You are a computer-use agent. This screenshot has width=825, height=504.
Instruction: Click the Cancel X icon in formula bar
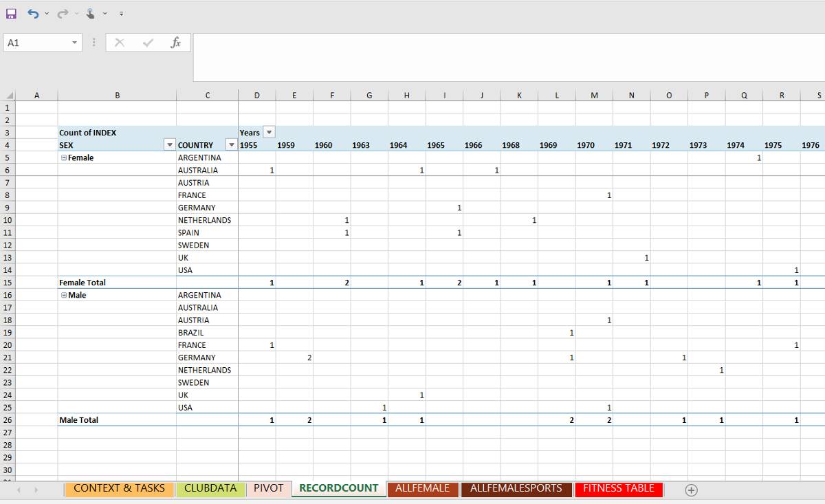pos(120,43)
